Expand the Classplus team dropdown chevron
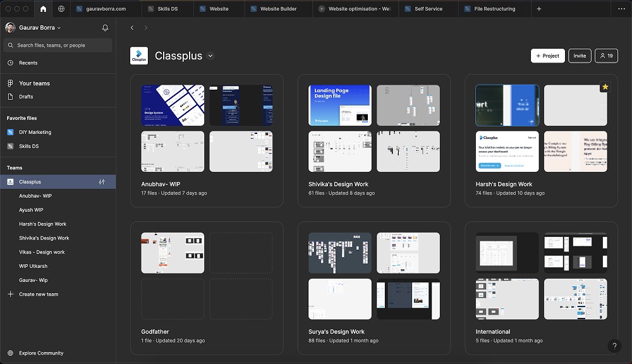Viewport: 632px width, 364px height. point(210,56)
